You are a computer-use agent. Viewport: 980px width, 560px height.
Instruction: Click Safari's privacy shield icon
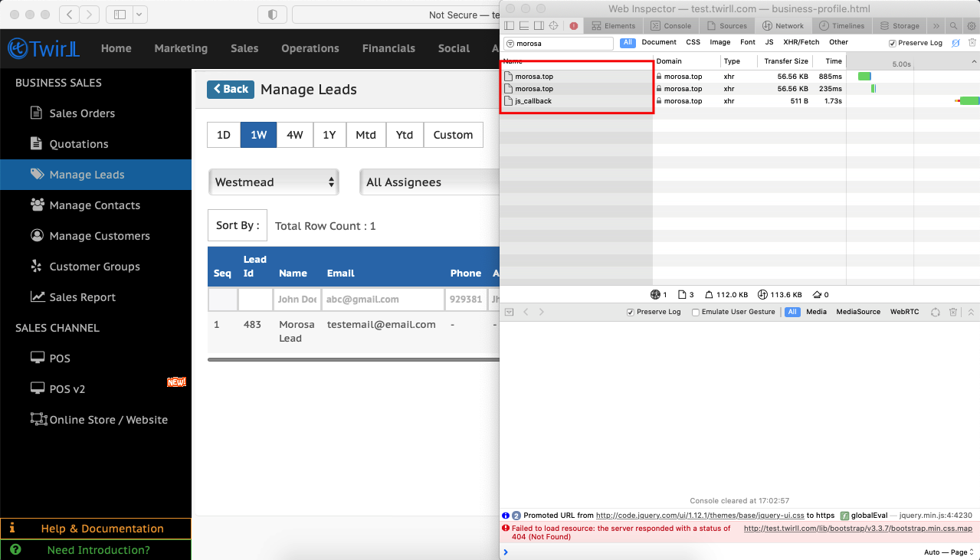[272, 15]
